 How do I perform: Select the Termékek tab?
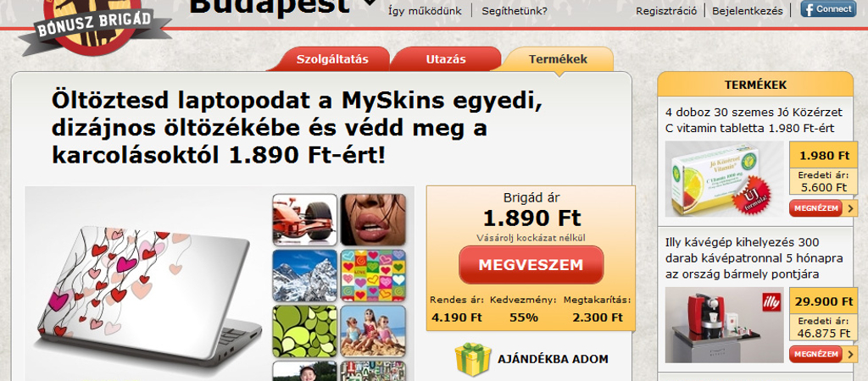(558, 59)
